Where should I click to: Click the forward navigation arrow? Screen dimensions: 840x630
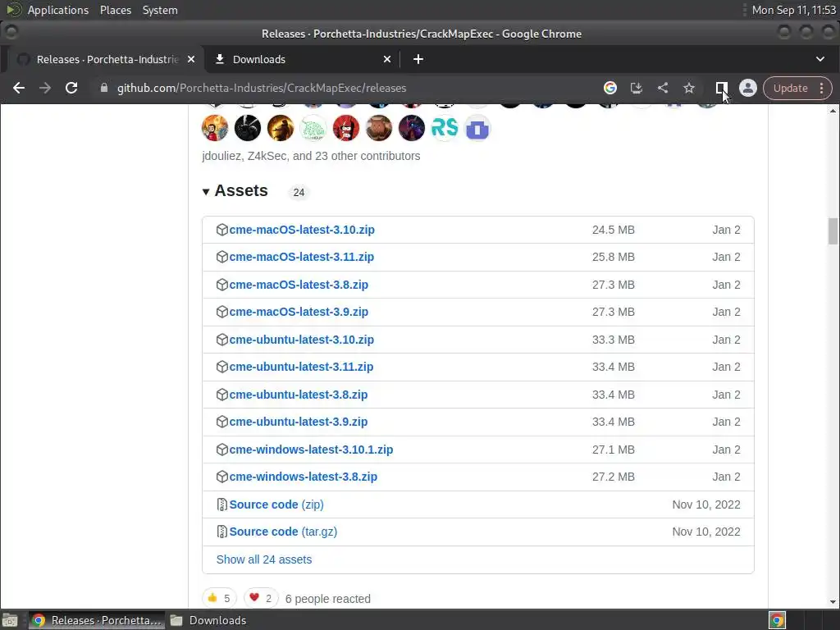(x=45, y=88)
